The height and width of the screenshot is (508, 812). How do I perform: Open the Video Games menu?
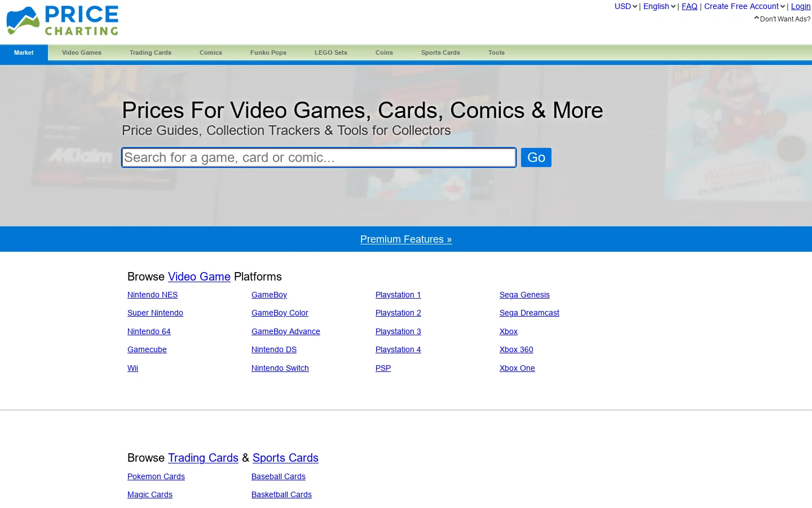tap(82, 52)
